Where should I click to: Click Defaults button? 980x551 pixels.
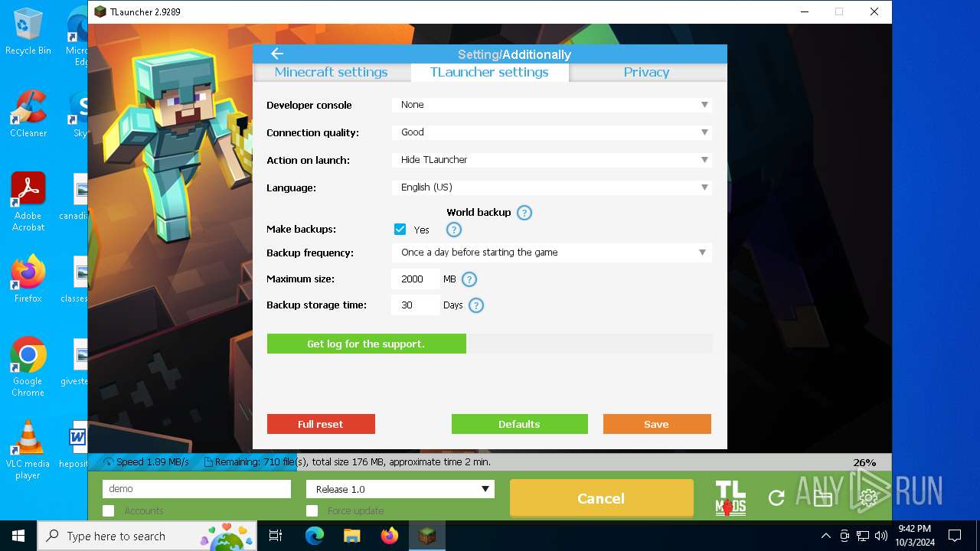[519, 424]
